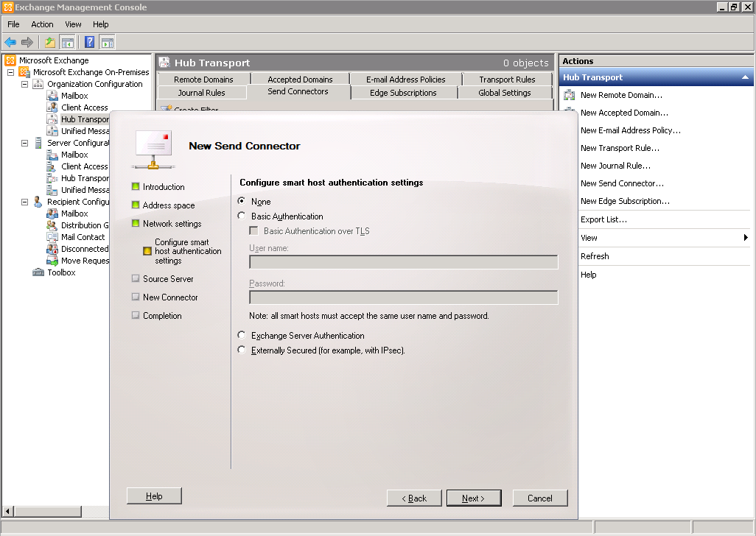Click the New Remote Domain action icon

tap(570, 95)
